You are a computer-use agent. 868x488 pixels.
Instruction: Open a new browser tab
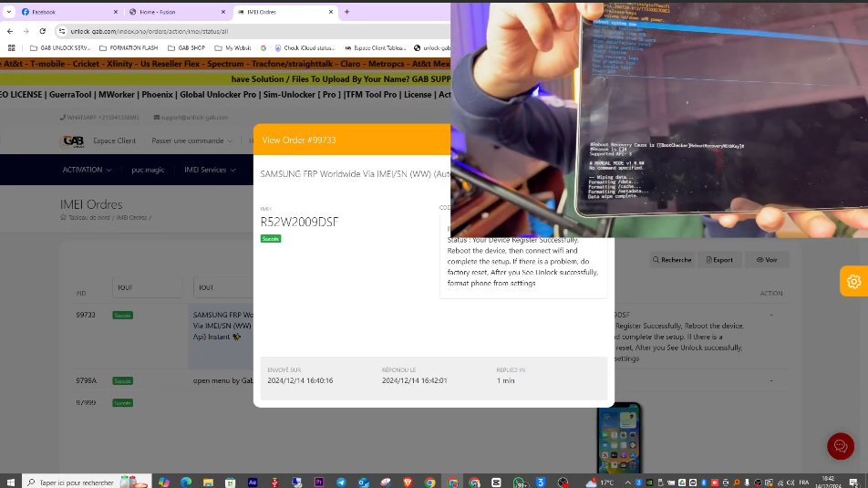(347, 12)
